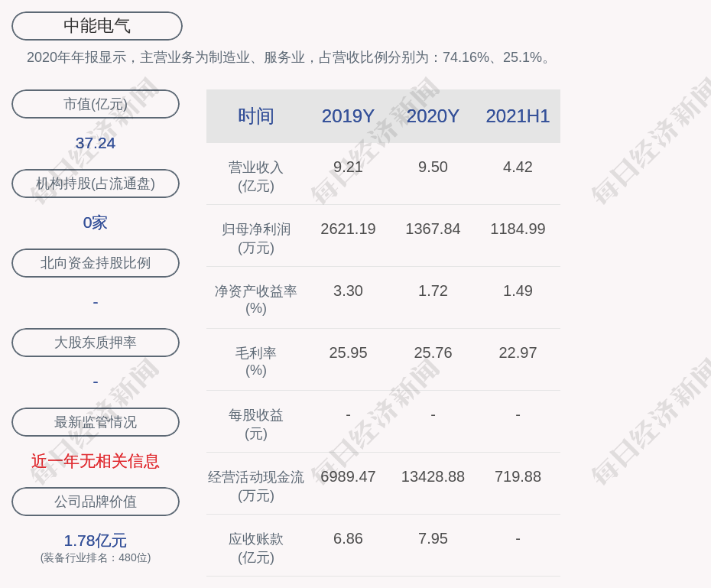Open the 北向资金持股比例 label
711x588 pixels.
(x=96, y=263)
